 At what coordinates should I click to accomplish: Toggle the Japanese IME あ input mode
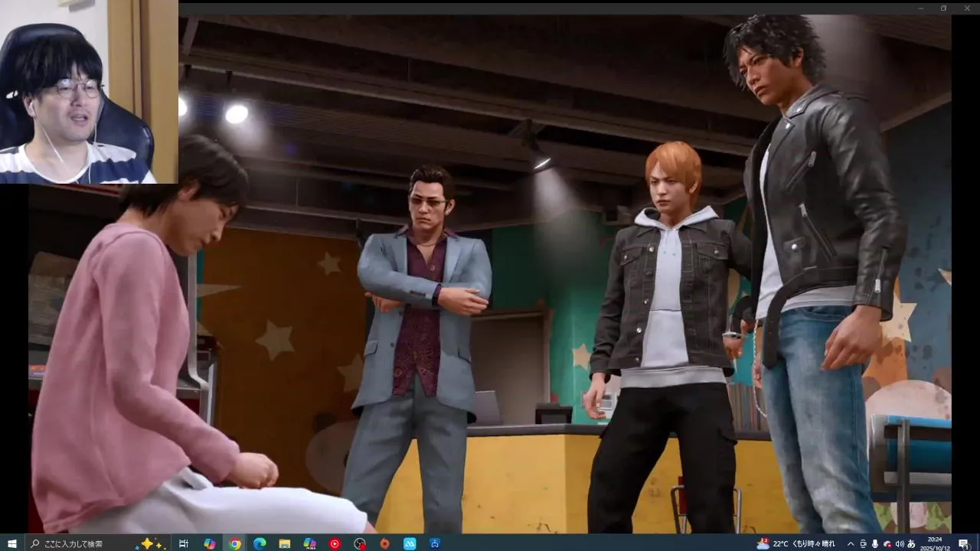(911, 543)
